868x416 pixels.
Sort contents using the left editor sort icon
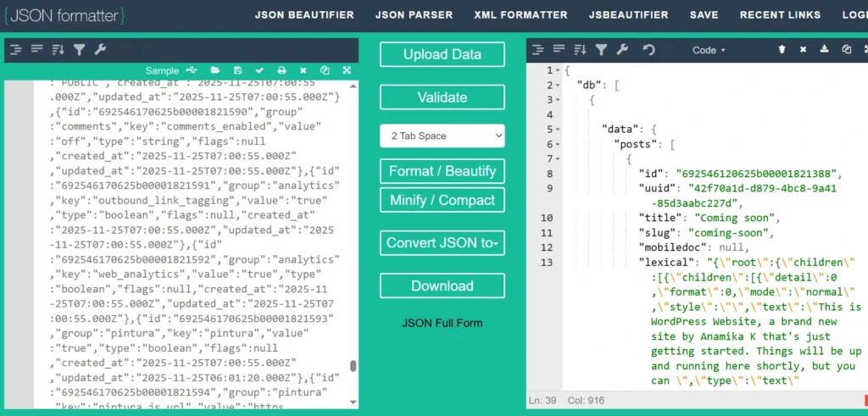pyautogui.click(x=58, y=50)
